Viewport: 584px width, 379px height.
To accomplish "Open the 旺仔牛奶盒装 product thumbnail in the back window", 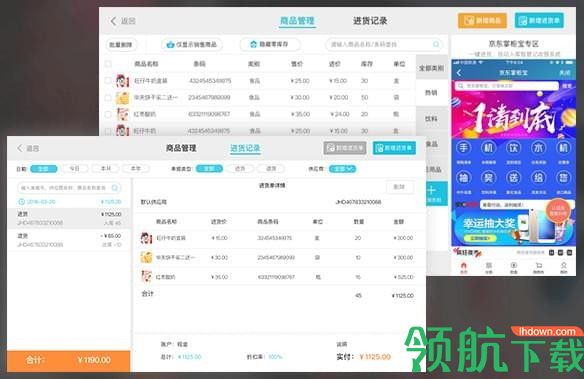I will [123, 81].
